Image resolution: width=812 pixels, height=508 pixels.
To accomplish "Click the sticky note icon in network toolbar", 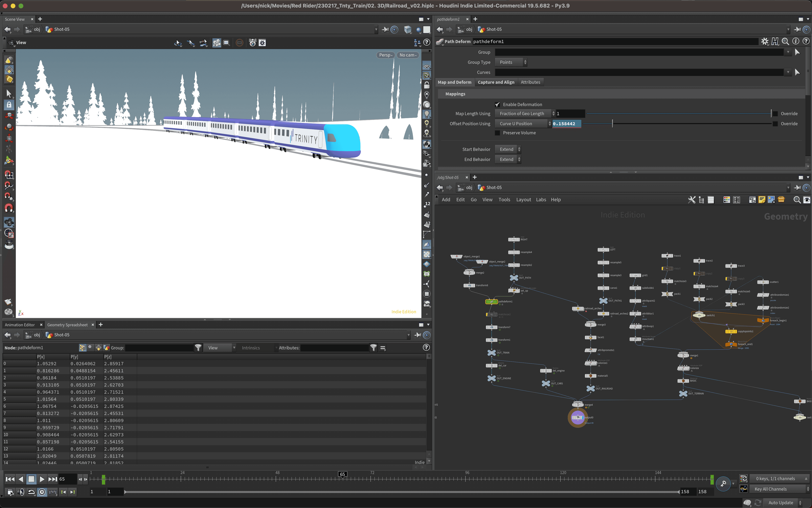I will pyautogui.click(x=762, y=200).
